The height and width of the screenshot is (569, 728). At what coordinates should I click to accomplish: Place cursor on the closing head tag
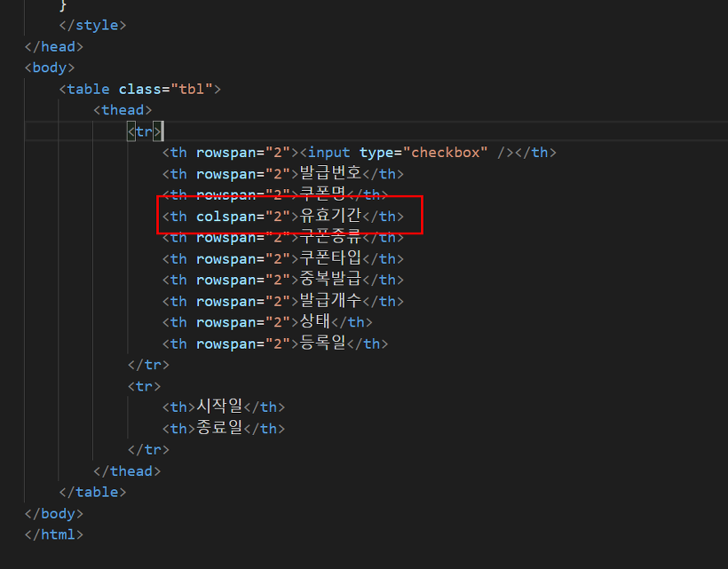coord(54,46)
